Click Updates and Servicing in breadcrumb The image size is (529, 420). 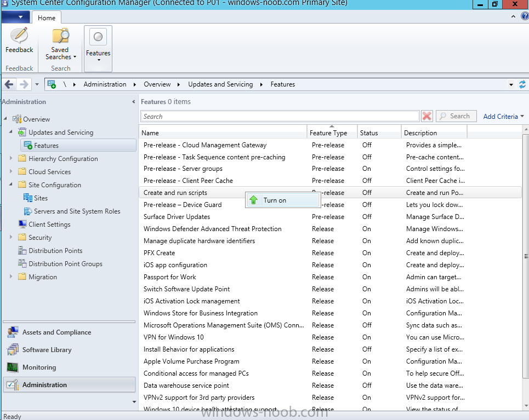tap(220, 84)
